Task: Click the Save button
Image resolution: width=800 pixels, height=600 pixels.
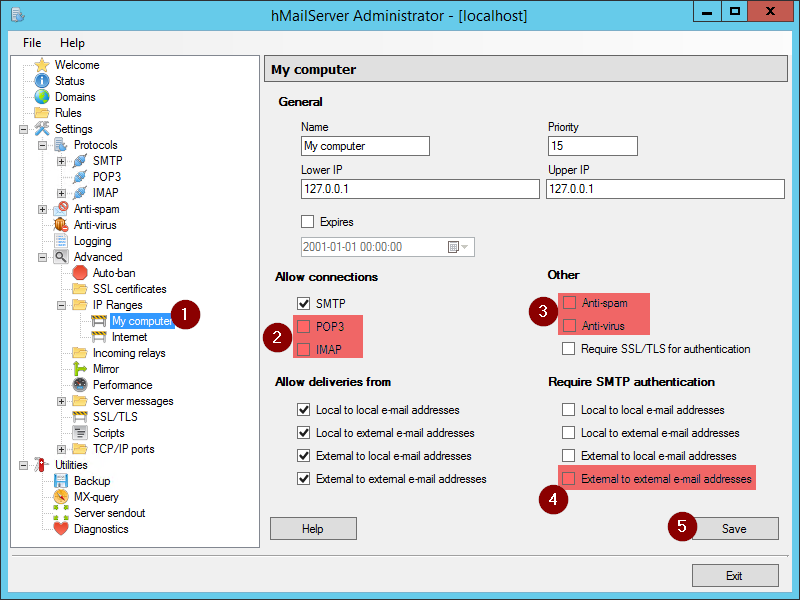Action: pos(734,529)
